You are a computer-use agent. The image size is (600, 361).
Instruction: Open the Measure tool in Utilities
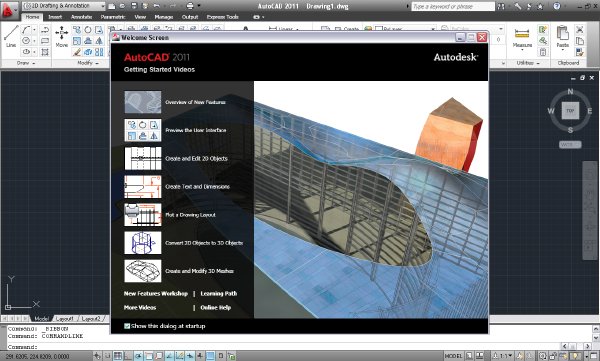point(522,38)
